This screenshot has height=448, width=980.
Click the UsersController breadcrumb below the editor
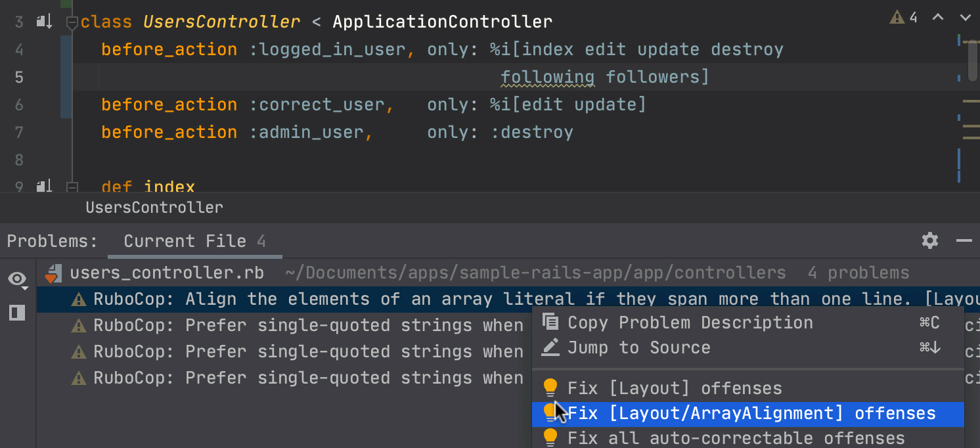point(154,208)
